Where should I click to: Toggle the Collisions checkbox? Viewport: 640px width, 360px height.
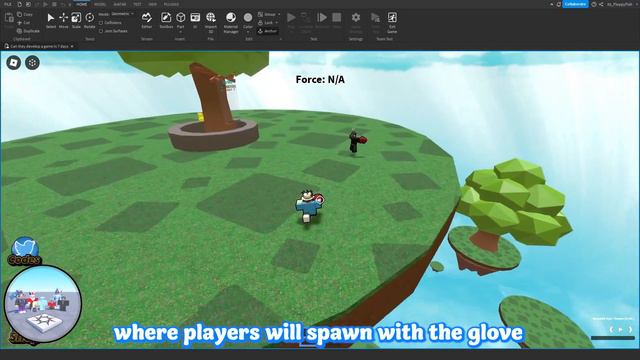[x=101, y=23]
